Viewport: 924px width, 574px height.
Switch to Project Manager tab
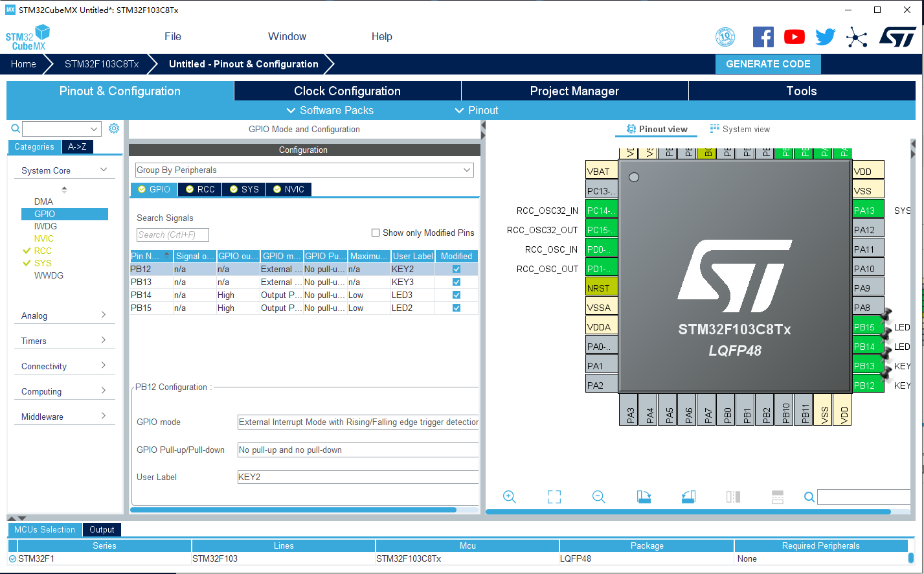point(575,91)
